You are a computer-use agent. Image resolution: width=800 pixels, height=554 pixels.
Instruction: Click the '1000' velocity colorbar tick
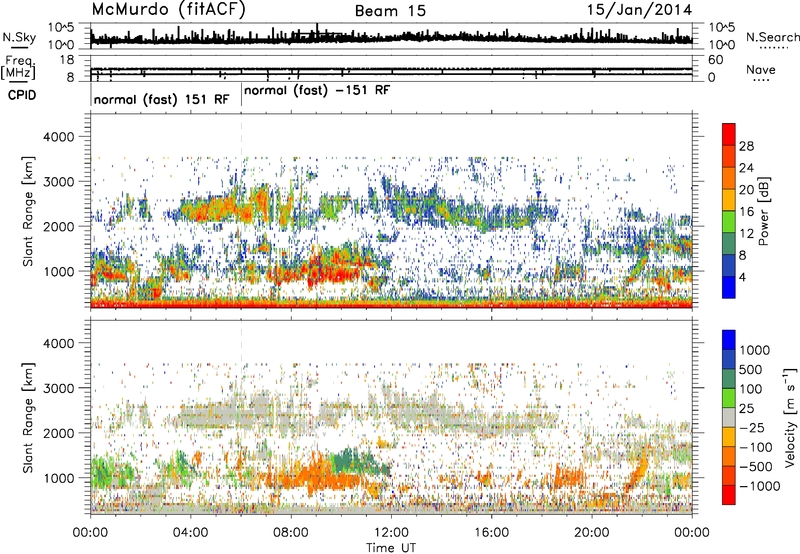(754, 350)
